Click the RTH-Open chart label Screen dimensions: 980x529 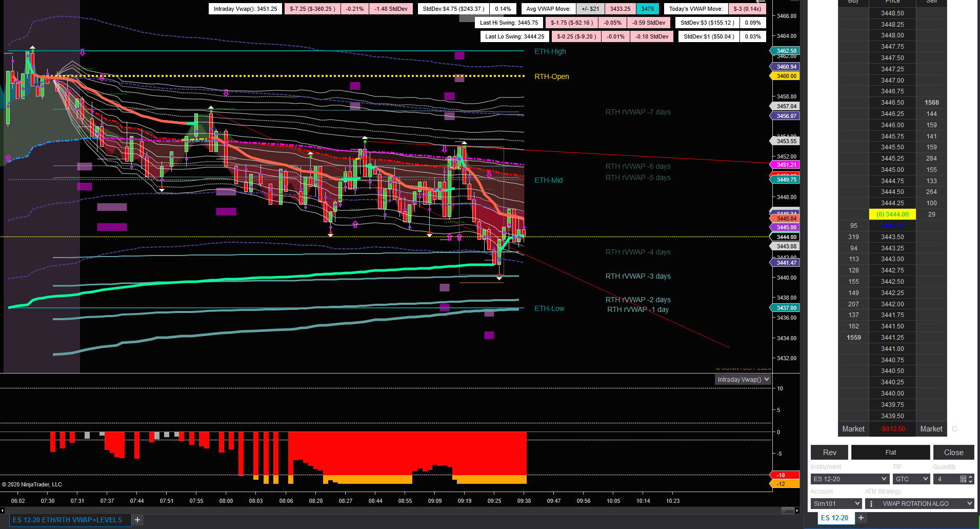coord(552,76)
